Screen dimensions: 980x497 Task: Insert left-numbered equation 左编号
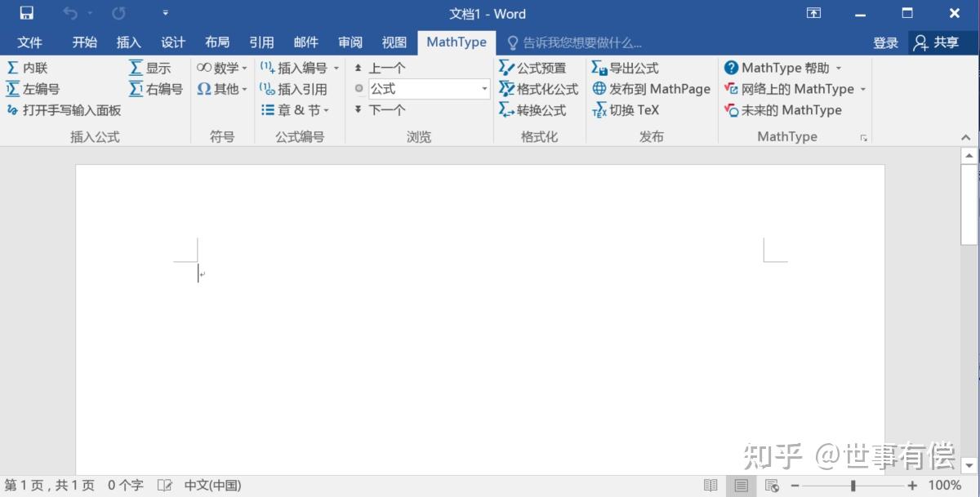33,89
